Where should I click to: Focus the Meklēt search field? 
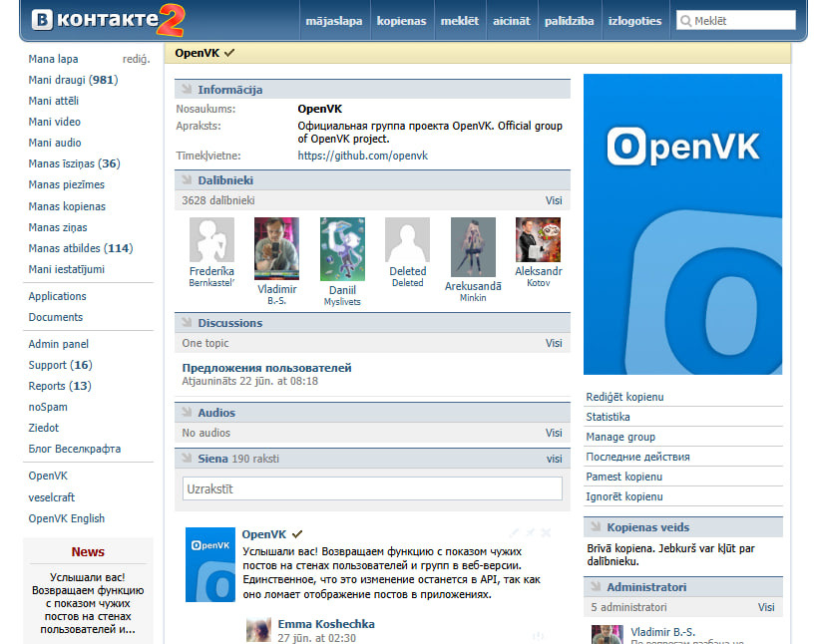point(736,21)
